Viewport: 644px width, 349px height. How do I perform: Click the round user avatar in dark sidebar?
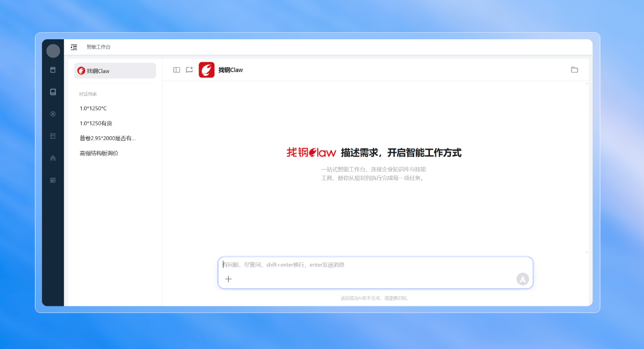pos(53,51)
